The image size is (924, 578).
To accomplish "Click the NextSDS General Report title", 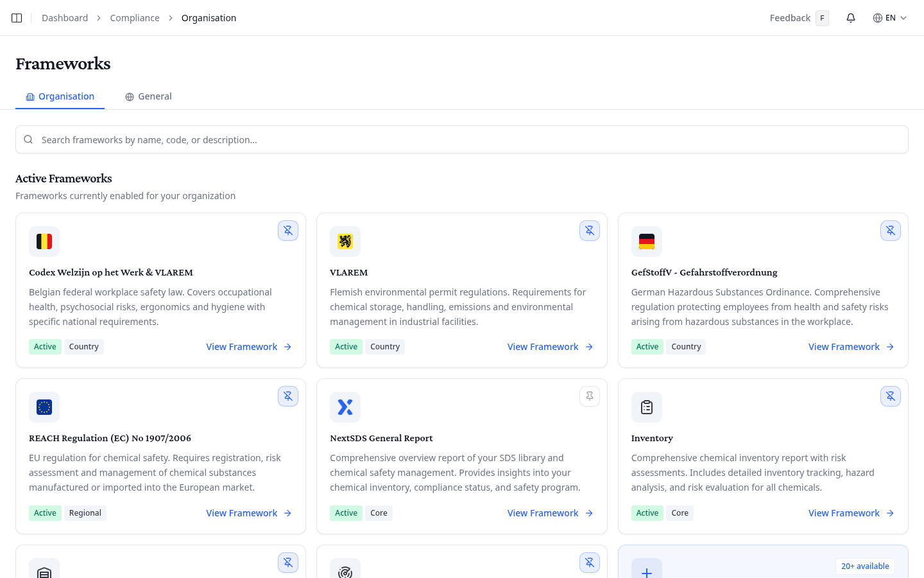I will [381, 438].
